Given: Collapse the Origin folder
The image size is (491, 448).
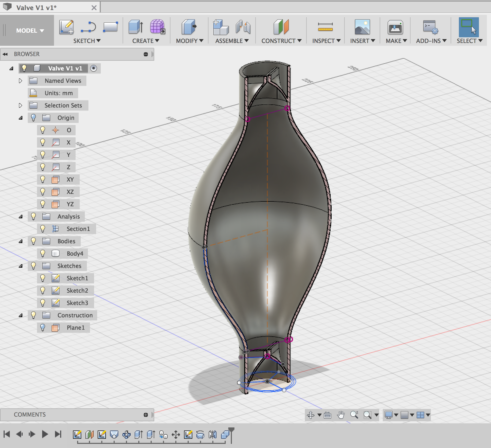Looking at the screenshot, I should (x=21, y=118).
